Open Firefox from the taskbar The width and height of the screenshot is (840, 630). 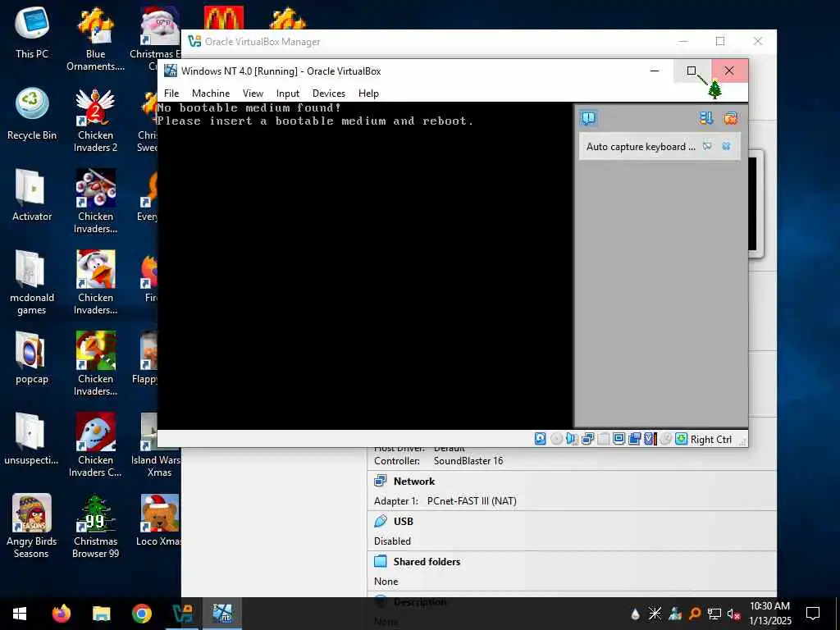(x=62, y=614)
